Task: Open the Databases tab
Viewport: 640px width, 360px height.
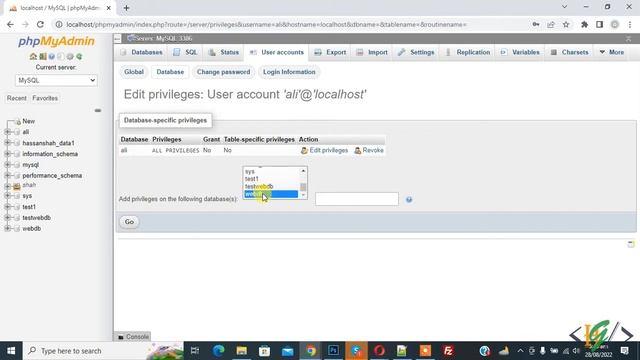Action: 141,52
